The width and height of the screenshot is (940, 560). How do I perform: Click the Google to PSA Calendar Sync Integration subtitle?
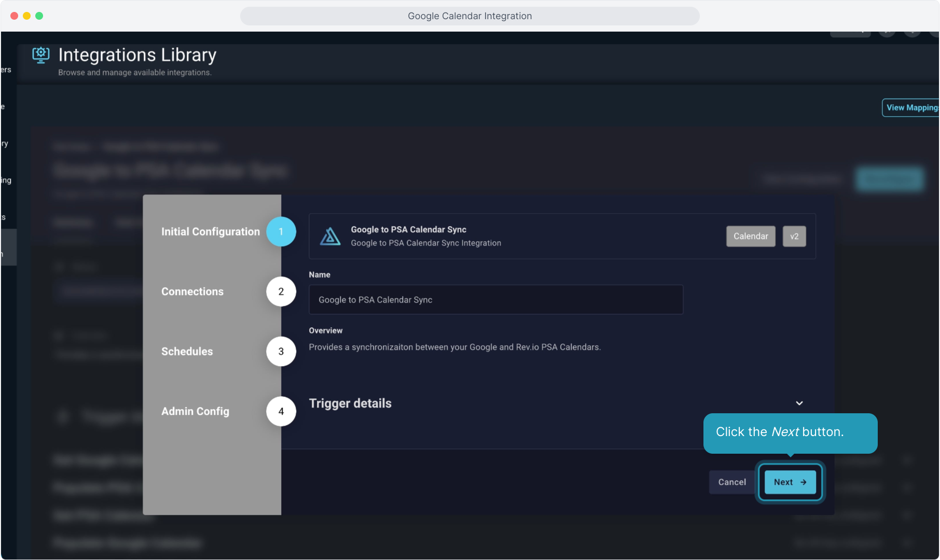click(426, 243)
